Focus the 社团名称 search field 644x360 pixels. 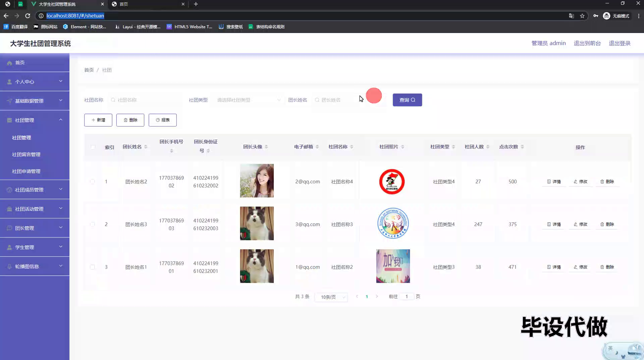click(x=145, y=100)
